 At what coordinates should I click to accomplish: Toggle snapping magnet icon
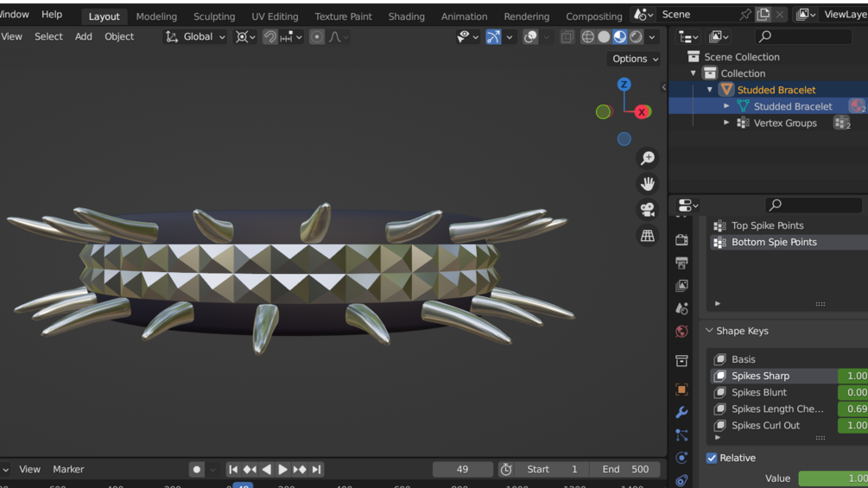tap(269, 36)
